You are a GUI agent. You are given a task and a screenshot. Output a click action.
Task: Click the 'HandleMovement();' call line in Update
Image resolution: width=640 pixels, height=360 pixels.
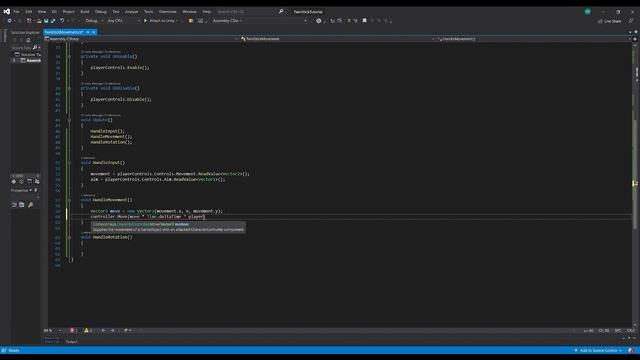(x=111, y=136)
